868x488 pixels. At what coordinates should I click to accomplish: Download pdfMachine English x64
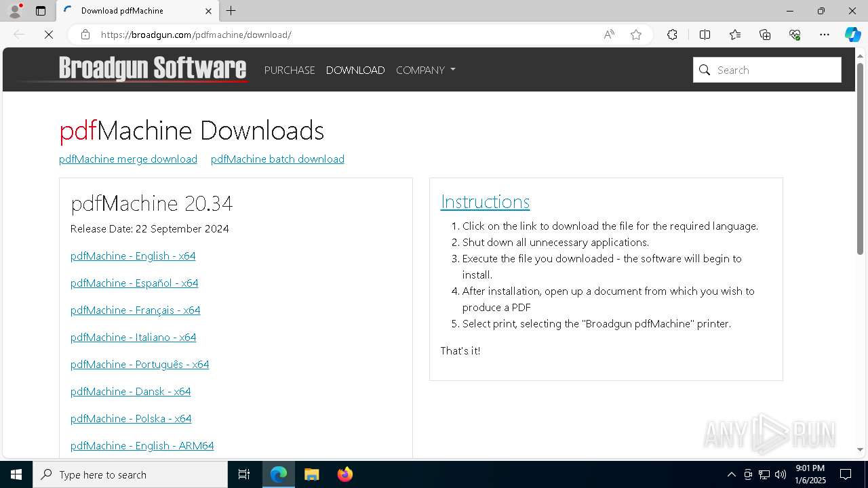click(x=133, y=256)
